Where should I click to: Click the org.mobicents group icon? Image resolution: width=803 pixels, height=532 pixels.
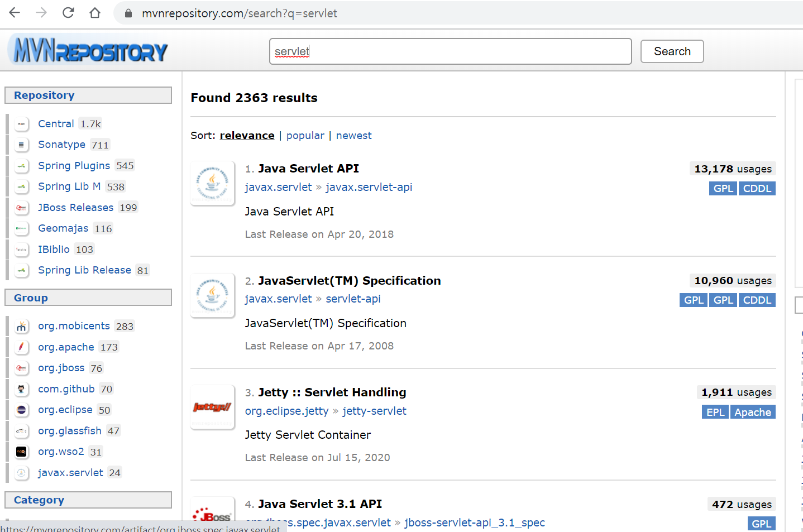21,326
